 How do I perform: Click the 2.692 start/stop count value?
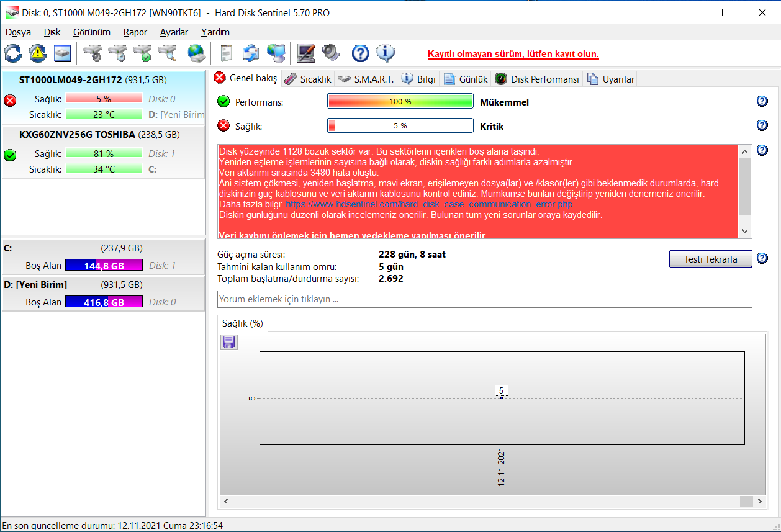click(x=391, y=279)
